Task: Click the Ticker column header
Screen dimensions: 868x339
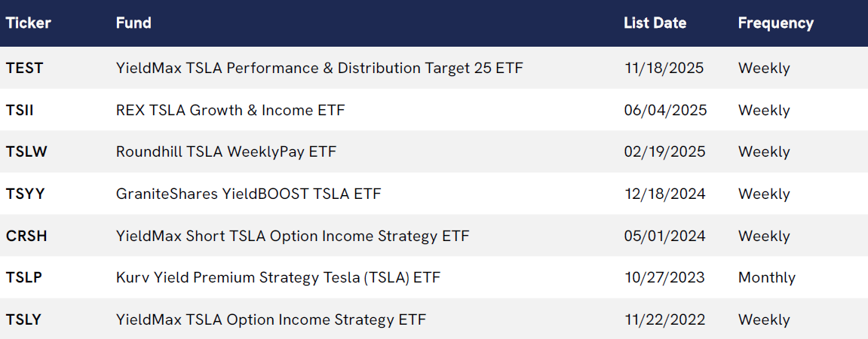Action: pos(29,23)
